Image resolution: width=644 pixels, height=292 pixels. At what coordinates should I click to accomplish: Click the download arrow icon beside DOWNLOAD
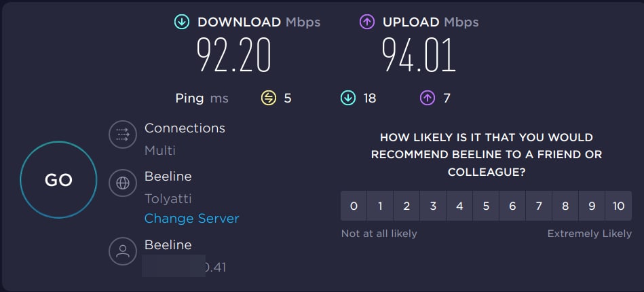click(x=181, y=22)
